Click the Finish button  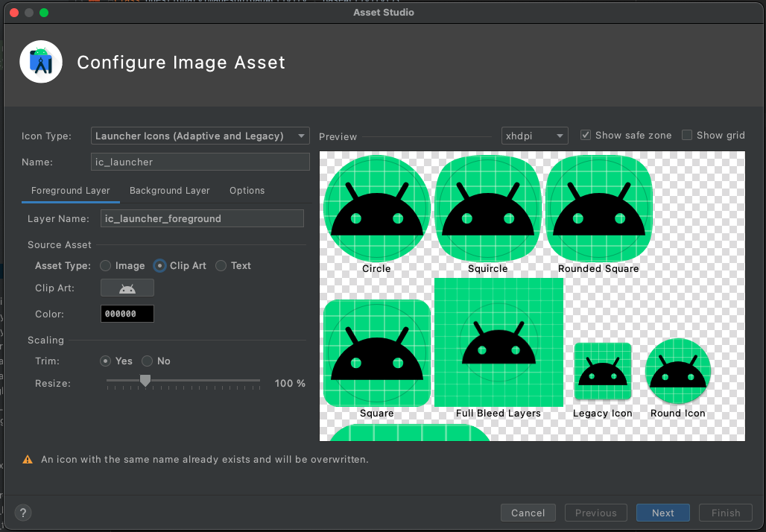click(726, 513)
